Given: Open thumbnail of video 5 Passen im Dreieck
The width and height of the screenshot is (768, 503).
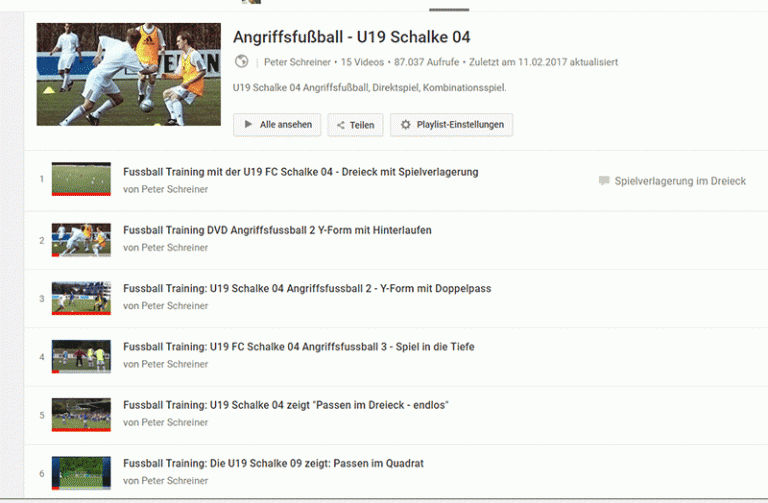Looking at the screenshot, I should [81, 415].
